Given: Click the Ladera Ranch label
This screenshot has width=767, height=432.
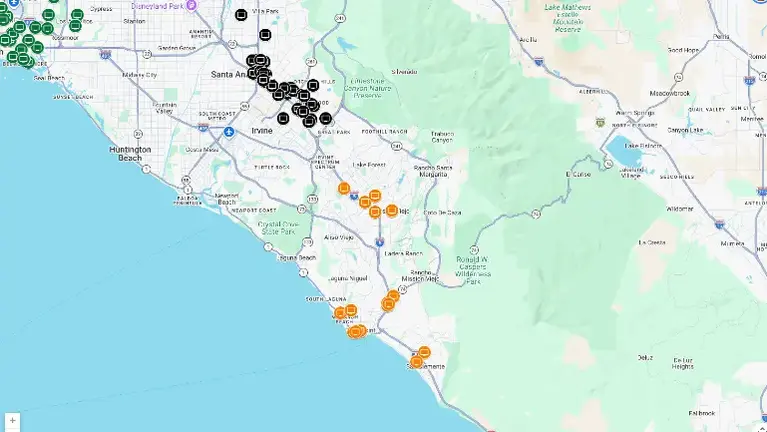Looking at the screenshot, I should pyautogui.click(x=404, y=253).
